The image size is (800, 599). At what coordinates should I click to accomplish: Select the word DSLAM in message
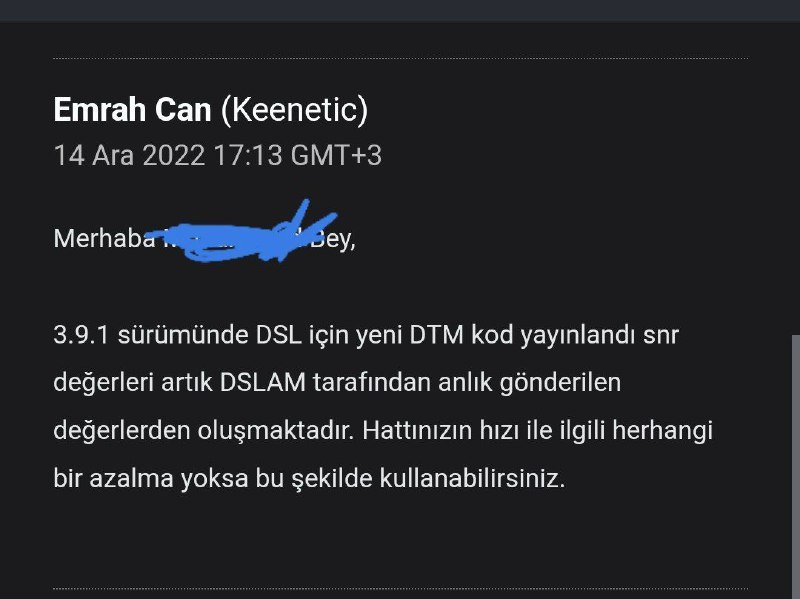[x=263, y=383]
